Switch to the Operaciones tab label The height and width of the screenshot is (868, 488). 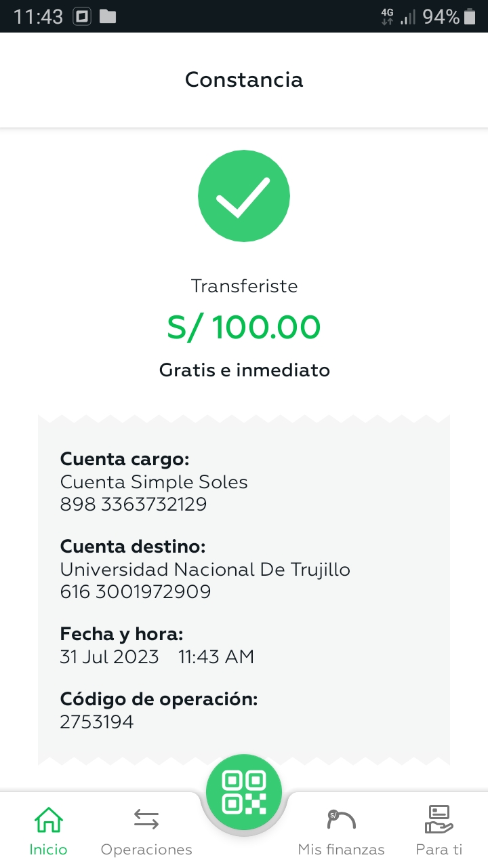click(x=146, y=850)
